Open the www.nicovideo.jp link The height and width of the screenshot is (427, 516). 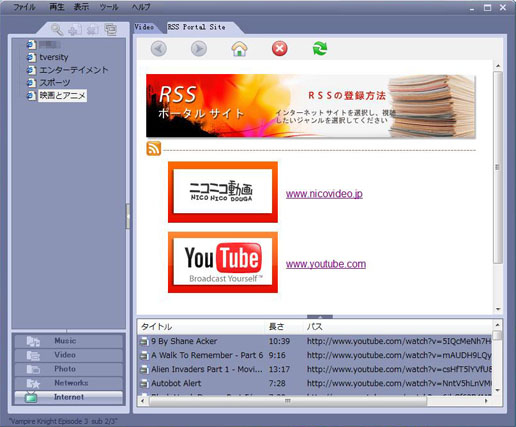click(324, 194)
